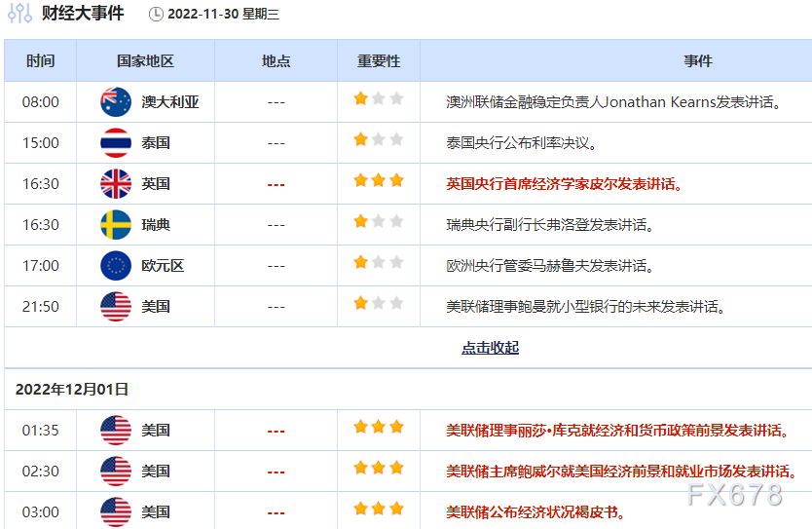Click the 重要性 column header
The width and height of the screenshot is (812, 529).
[379, 61]
